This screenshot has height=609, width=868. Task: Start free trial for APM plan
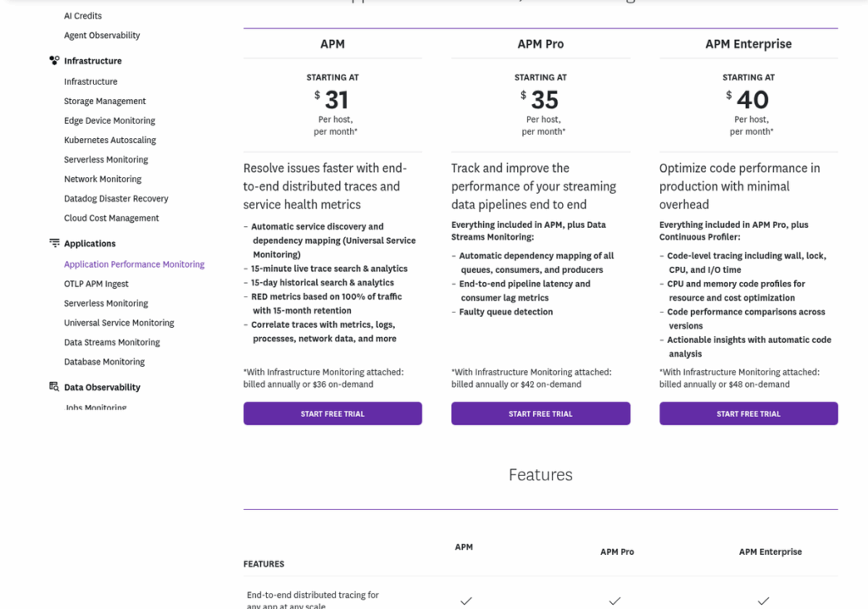[x=332, y=413]
